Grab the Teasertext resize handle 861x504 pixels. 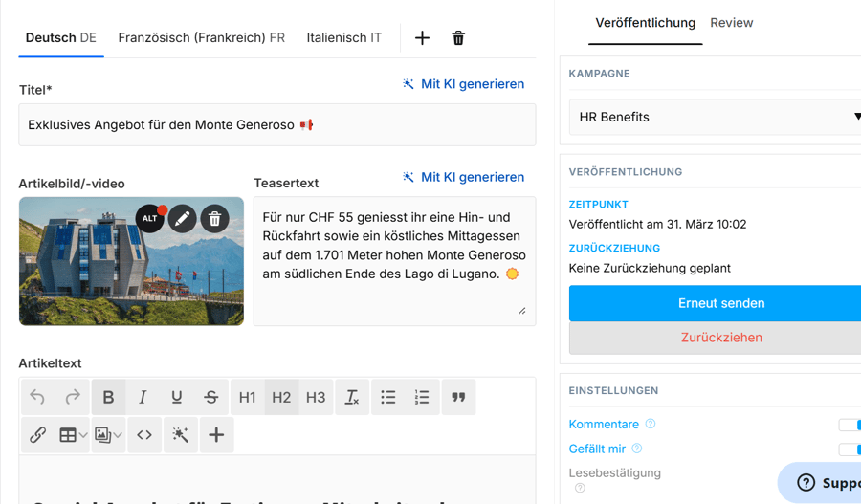click(x=521, y=312)
